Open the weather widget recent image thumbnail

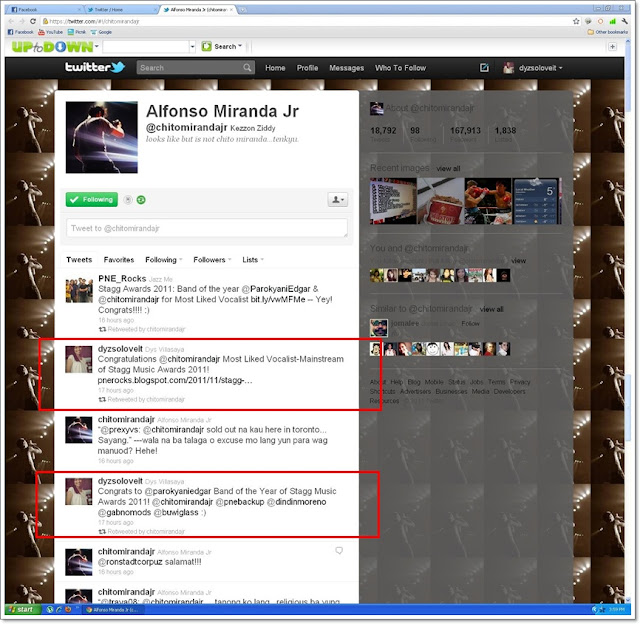(537, 201)
